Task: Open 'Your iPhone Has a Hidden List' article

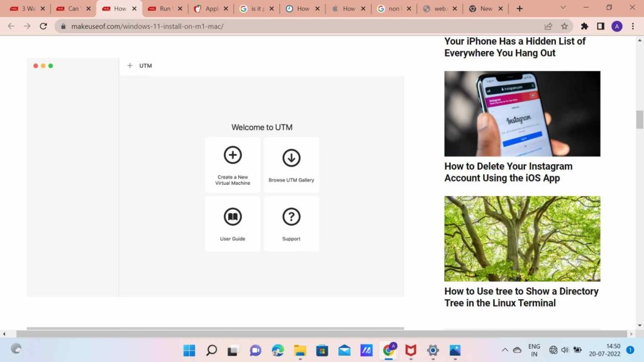Action: [x=514, y=47]
